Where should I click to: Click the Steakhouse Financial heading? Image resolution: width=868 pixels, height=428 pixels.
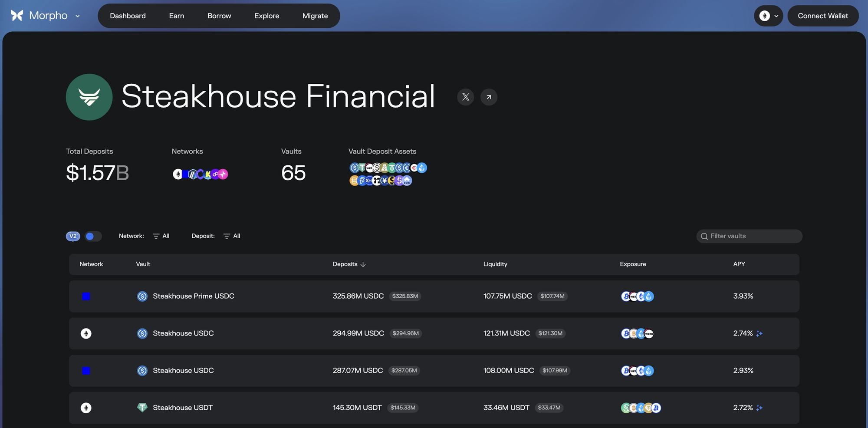point(278,96)
